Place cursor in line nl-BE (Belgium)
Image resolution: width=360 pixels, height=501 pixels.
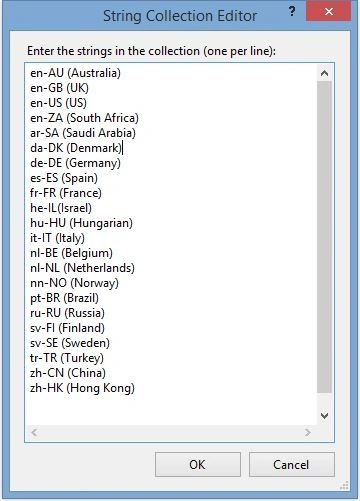(x=71, y=253)
